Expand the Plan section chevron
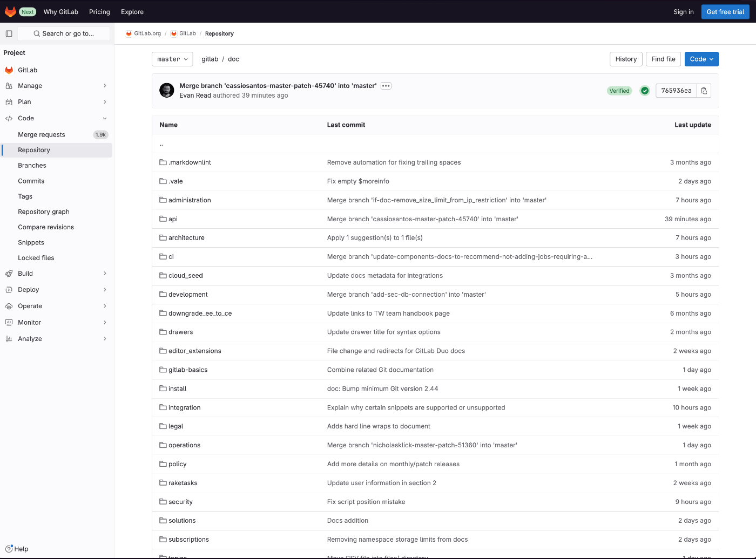Image resolution: width=756 pixels, height=559 pixels. (105, 102)
